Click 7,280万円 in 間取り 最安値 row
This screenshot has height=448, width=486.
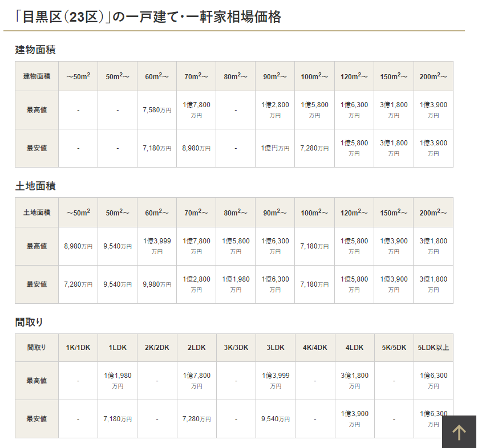pyautogui.click(x=196, y=419)
